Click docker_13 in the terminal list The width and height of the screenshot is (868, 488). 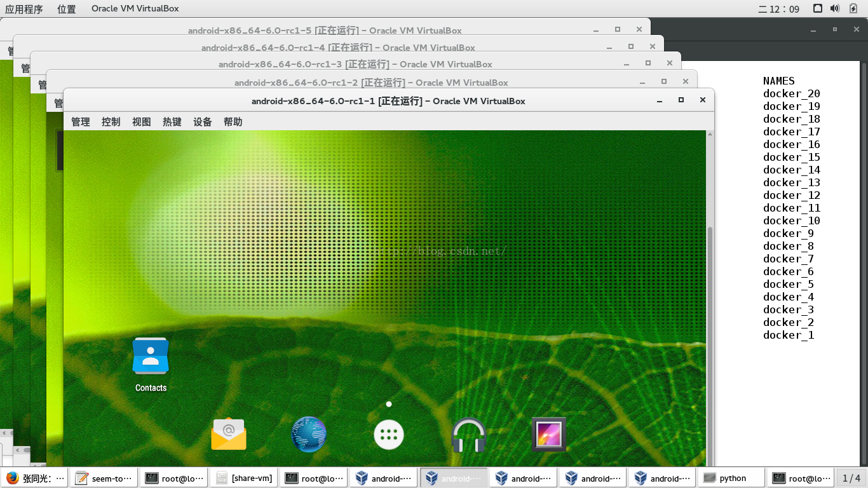[792, 182]
